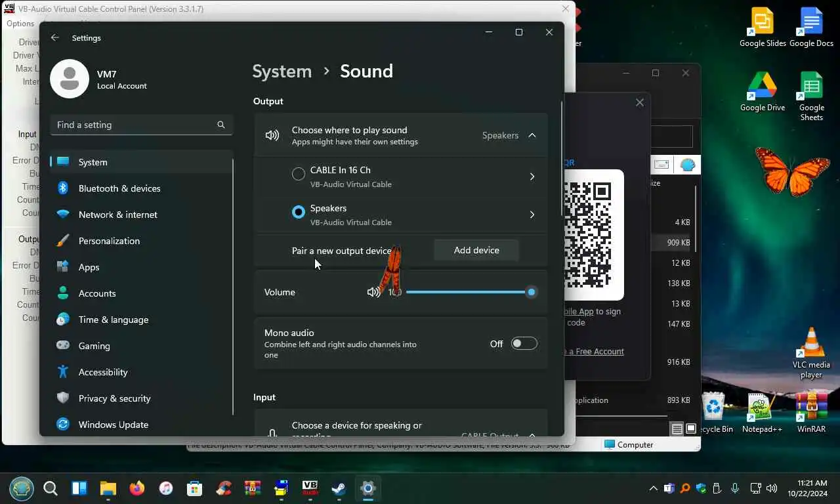Click the search icon in Find a setting
The image size is (840, 504).
coord(221,125)
